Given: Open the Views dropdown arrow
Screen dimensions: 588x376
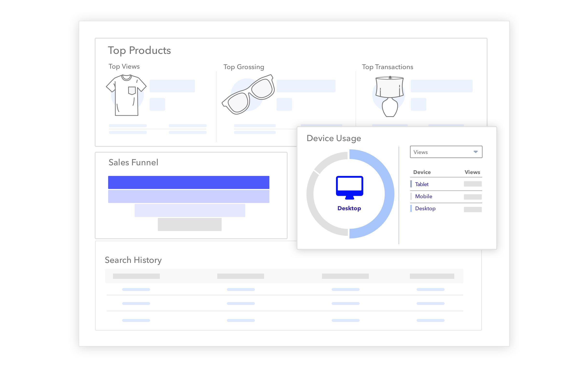Looking at the screenshot, I should 476,152.
